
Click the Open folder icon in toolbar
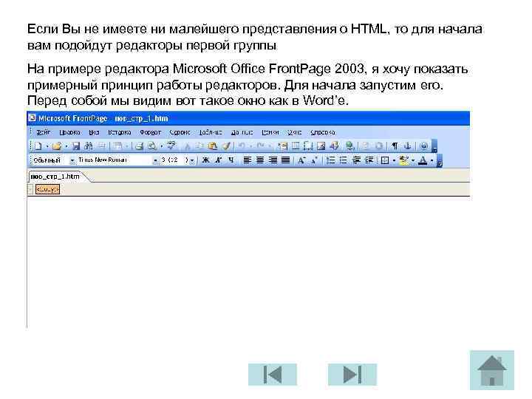click(57, 146)
